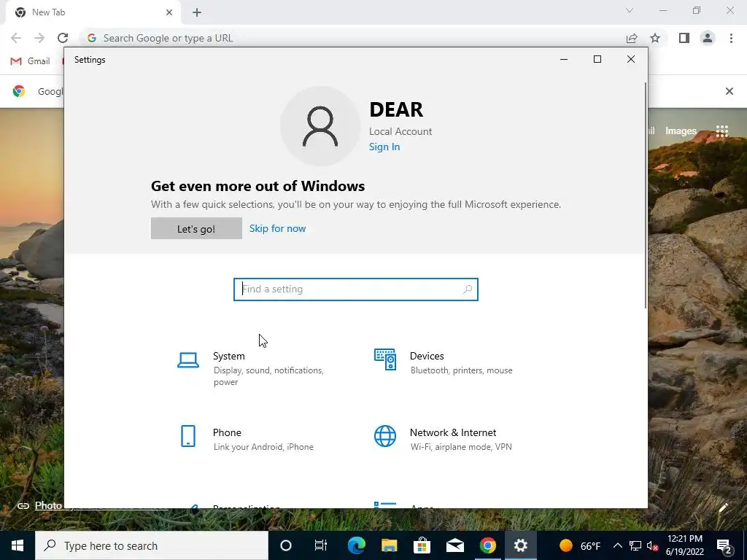Close the New Tab tab
The width and height of the screenshot is (747, 560).
[x=169, y=12]
